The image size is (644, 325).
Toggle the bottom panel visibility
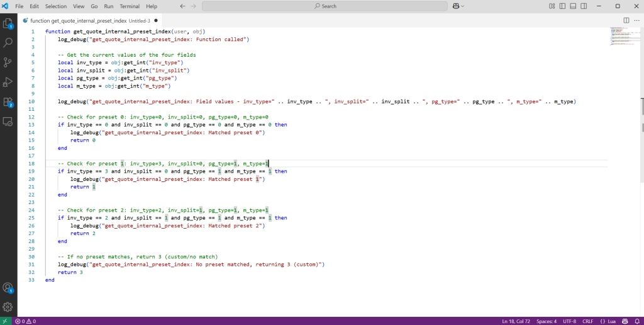(573, 6)
